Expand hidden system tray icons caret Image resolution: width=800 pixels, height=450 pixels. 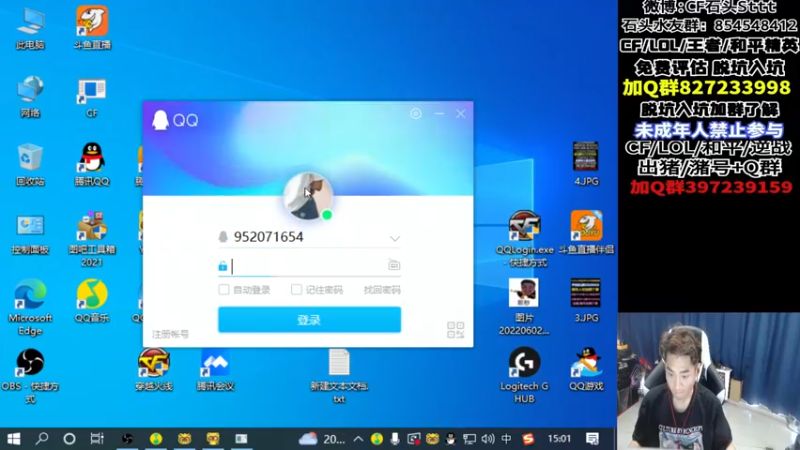coord(358,439)
